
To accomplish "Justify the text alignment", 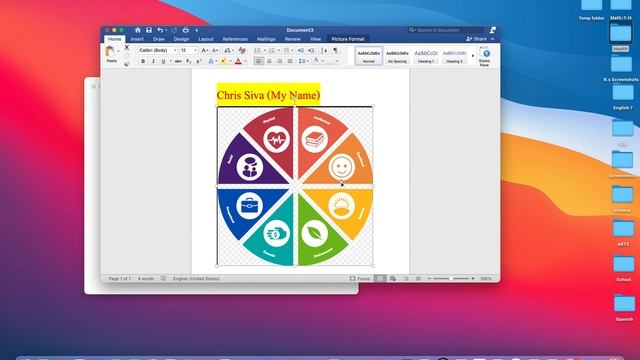I will pyautogui.click(x=290, y=61).
